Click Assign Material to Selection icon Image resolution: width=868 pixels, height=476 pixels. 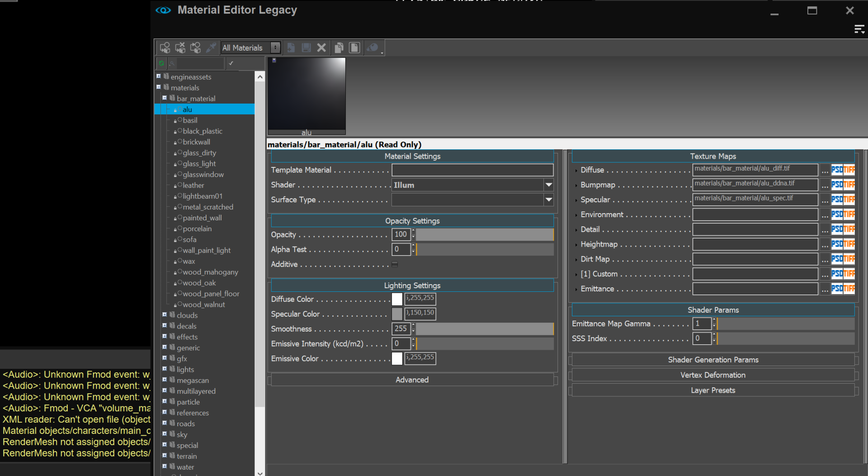click(x=165, y=48)
